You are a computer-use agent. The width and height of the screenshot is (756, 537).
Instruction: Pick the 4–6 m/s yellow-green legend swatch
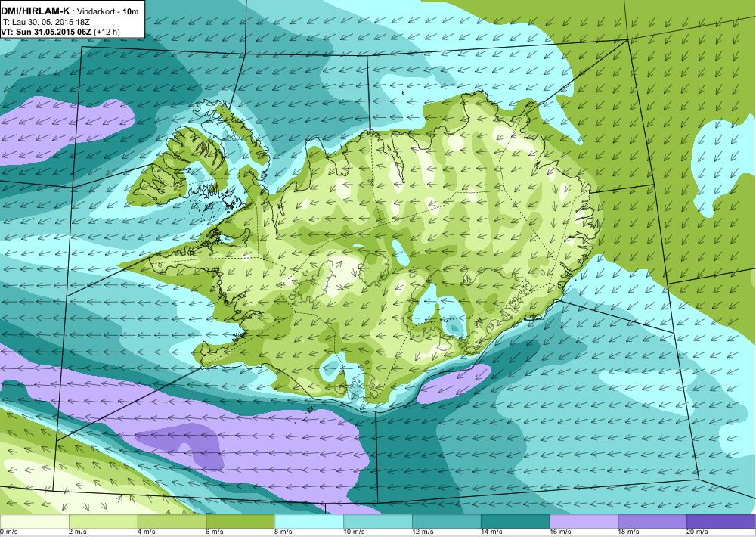(172, 521)
